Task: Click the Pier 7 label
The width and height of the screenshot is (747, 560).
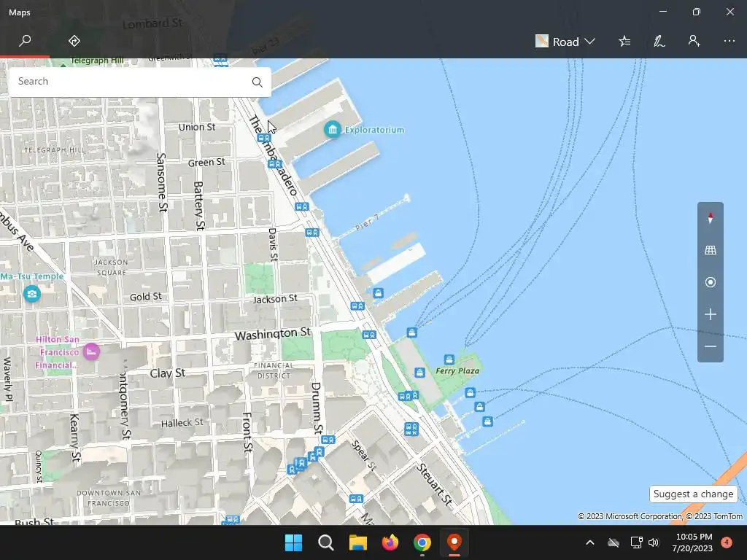Action: (x=367, y=222)
